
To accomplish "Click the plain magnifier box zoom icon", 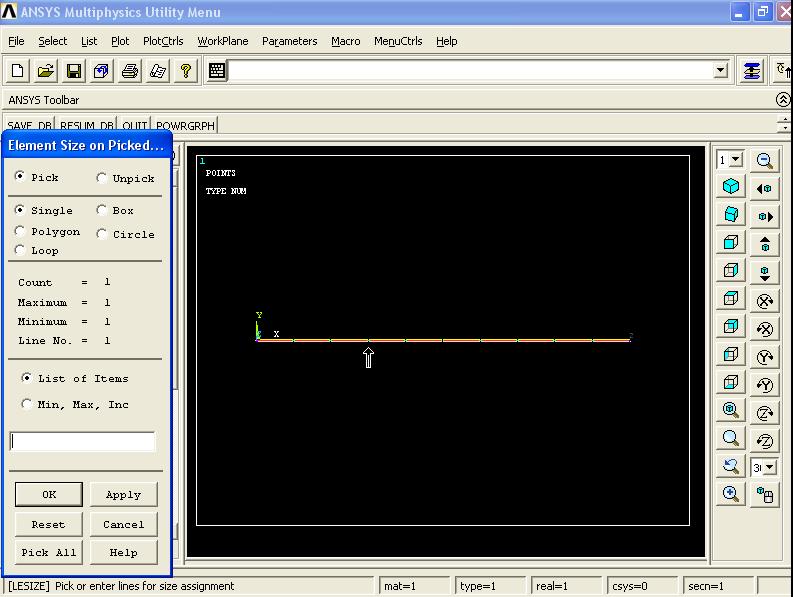I will click(731, 438).
